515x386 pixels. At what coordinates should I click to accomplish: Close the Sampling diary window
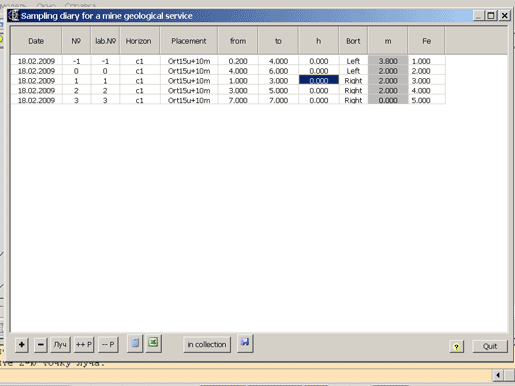coord(505,15)
